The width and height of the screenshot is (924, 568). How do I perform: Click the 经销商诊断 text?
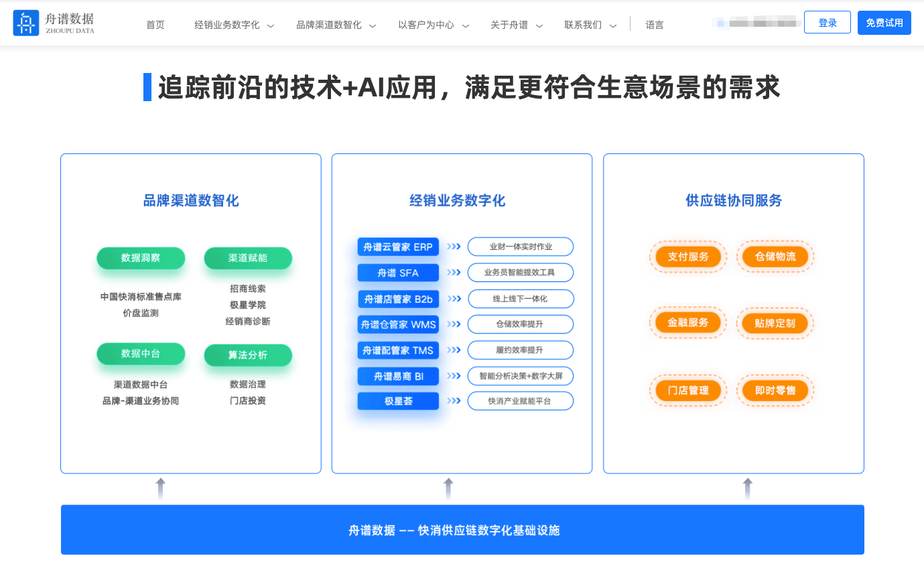248,322
